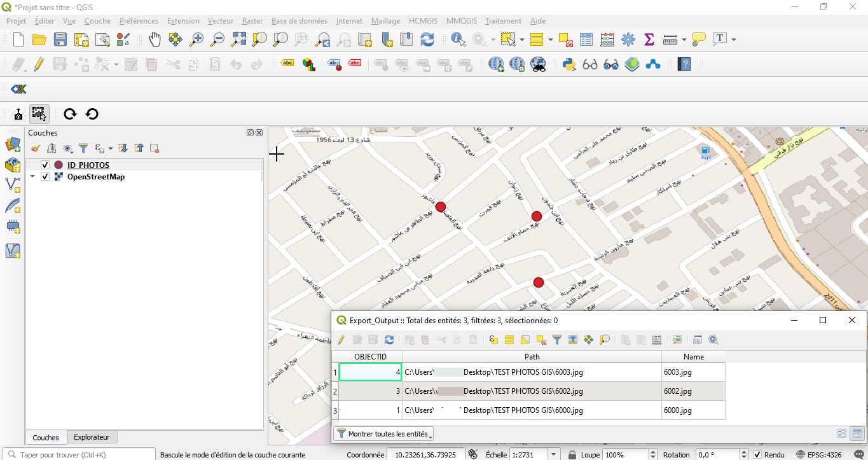868x460 pixels.
Task: Expand the OpenStreetMap layer tree arrow
Action: click(x=32, y=177)
